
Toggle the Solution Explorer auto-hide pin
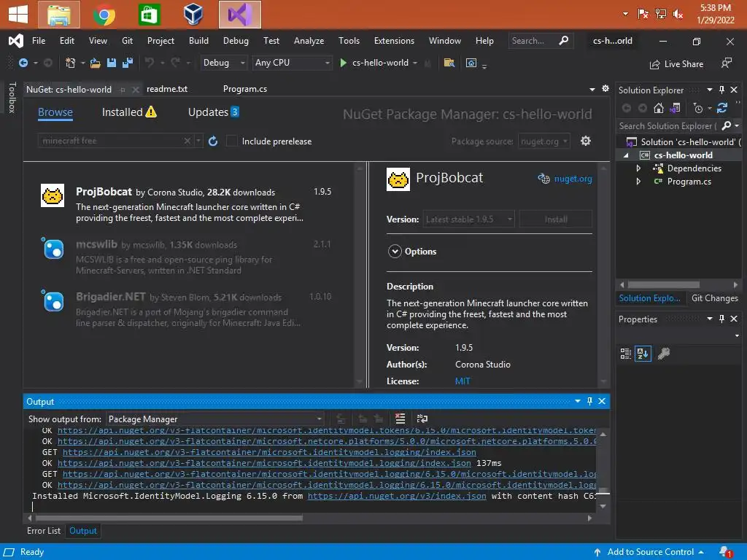(x=721, y=90)
